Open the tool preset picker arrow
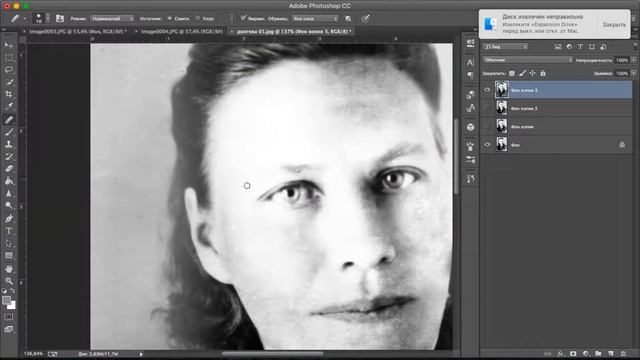The height and width of the screenshot is (360, 640). (24, 19)
